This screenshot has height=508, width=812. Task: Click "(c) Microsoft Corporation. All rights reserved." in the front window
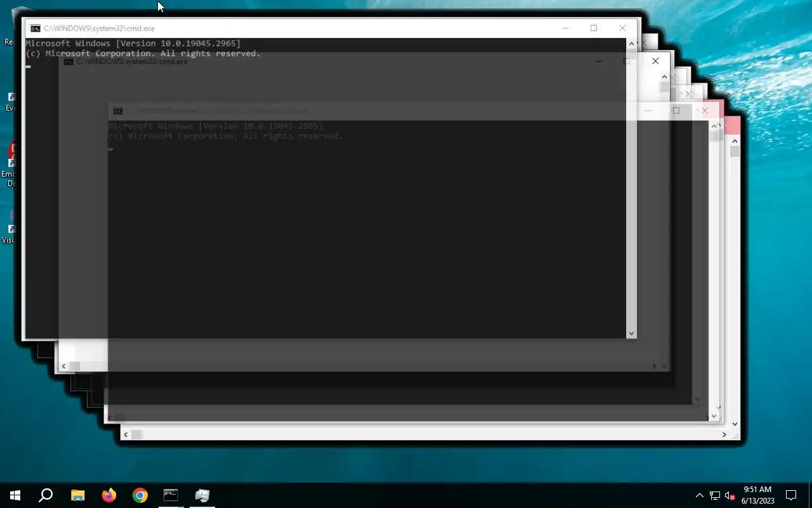click(143, 53)
